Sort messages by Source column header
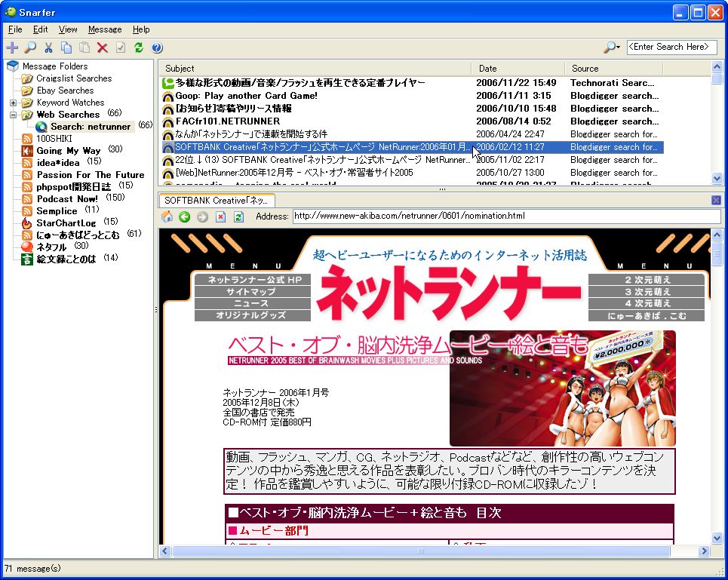 click(x=614, y=68)
